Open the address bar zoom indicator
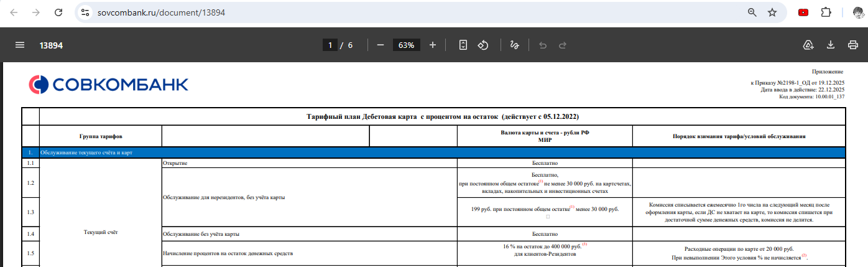 pyautogui.click(x=752, y=12)
